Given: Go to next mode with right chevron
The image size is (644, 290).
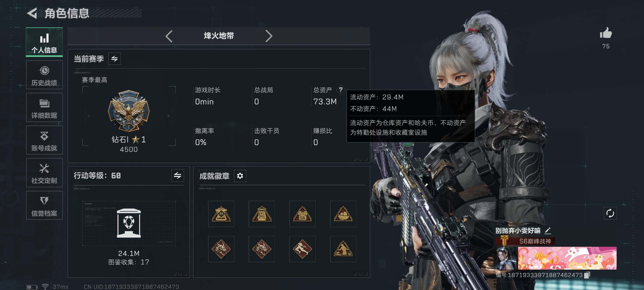Looking at the screenshot, I should click(x=269, y=36).
